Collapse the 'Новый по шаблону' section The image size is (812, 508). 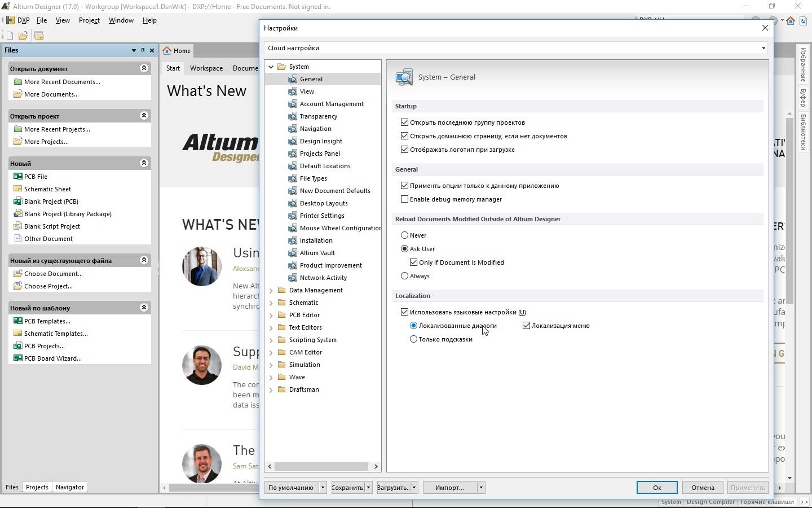(144, 307)
